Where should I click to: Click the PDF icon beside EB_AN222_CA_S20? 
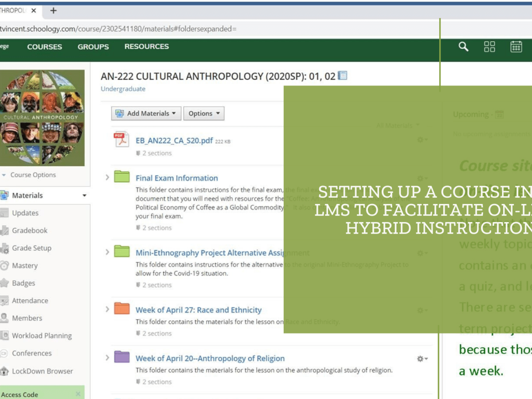pyautogui.click(x=121, y=140)
